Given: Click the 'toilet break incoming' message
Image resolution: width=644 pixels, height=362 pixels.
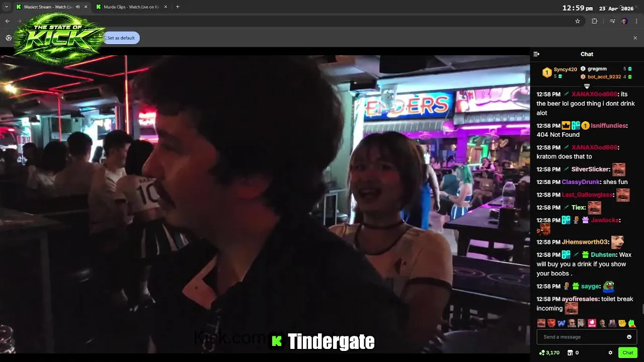Looking at the screenshot, I should pyautogui.click(x=585, y=304).
